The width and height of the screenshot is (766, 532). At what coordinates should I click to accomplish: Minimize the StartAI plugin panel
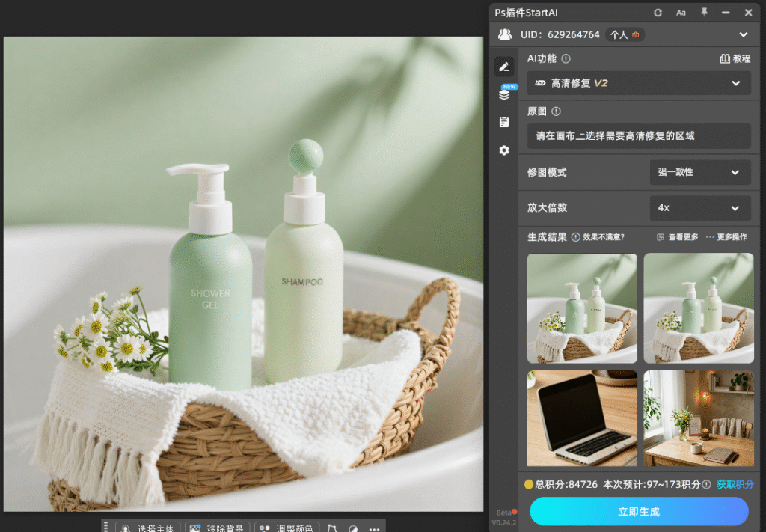(726, 13)
